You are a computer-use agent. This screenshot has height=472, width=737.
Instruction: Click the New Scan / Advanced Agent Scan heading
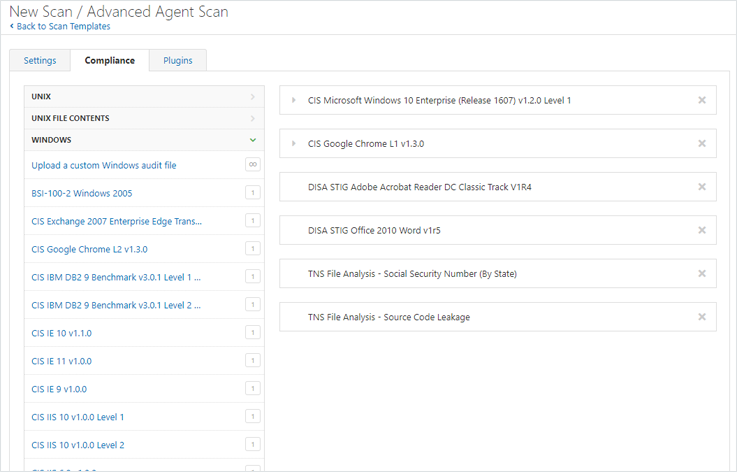(x=118, y=11)
